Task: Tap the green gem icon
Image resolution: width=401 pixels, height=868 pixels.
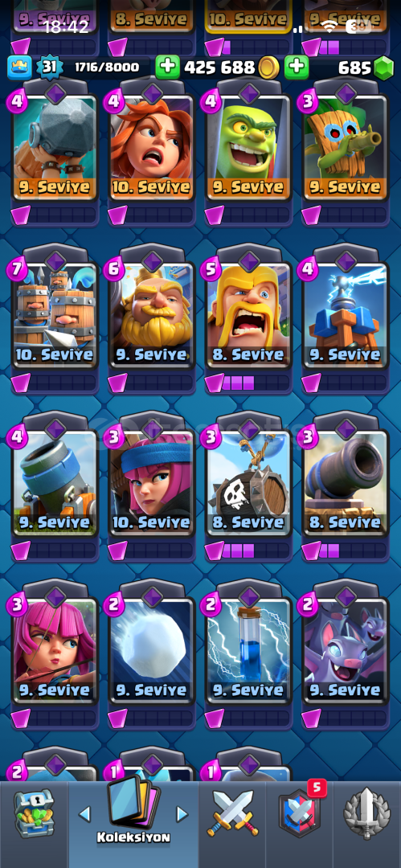Action: pos(383,68)
